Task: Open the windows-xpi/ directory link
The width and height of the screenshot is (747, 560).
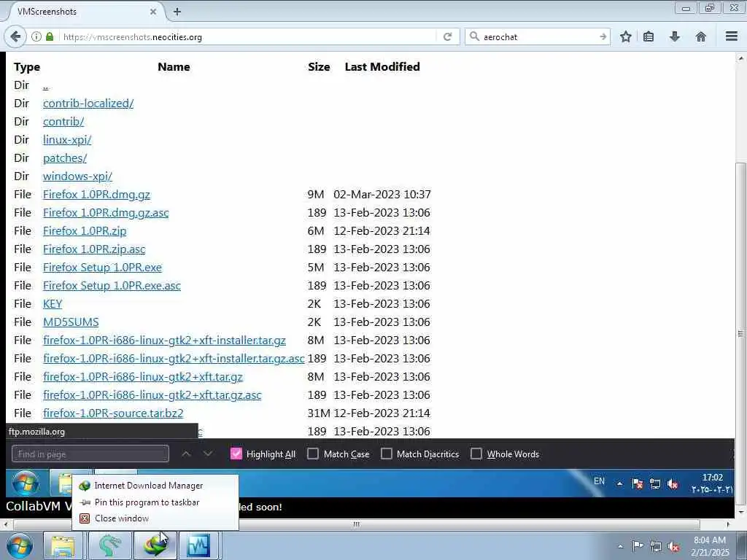Action: point(77,176)
